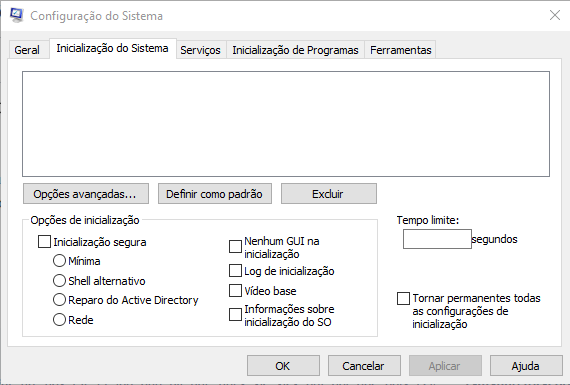Image resolution: width=570 pixels, height=385 pixels.
Task: Go to Inicialização de Programas tab
Action: tap(295, 50)
